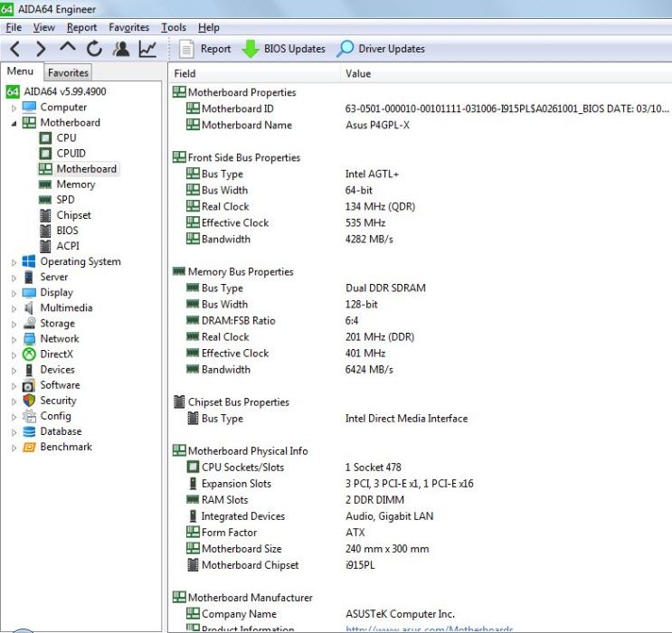Click the Operating System Windows logo icon
Image resolution: width=672 pixels, height=633 pixels.
click(29, 261)
